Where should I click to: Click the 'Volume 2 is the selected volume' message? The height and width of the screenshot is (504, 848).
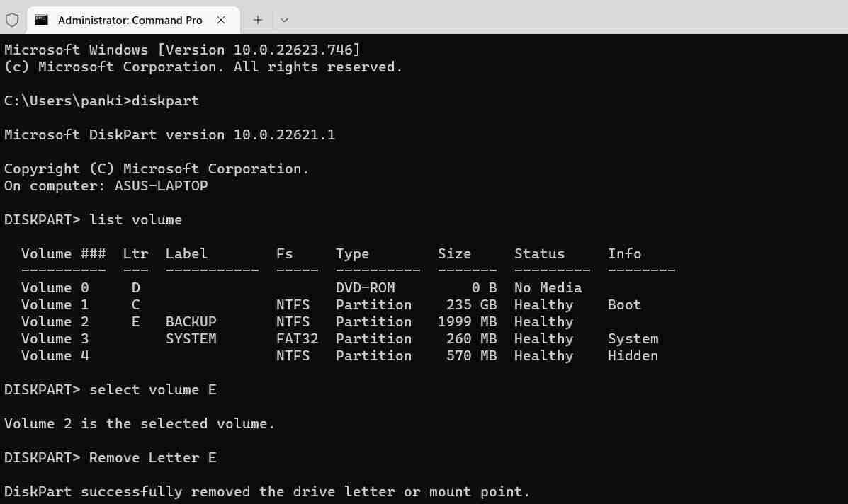pos(139,423)
